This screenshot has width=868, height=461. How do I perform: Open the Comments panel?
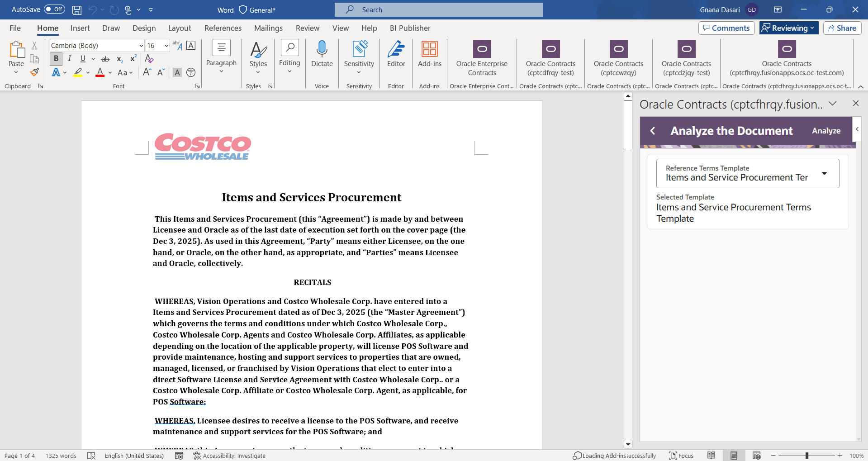pos(726,28)
